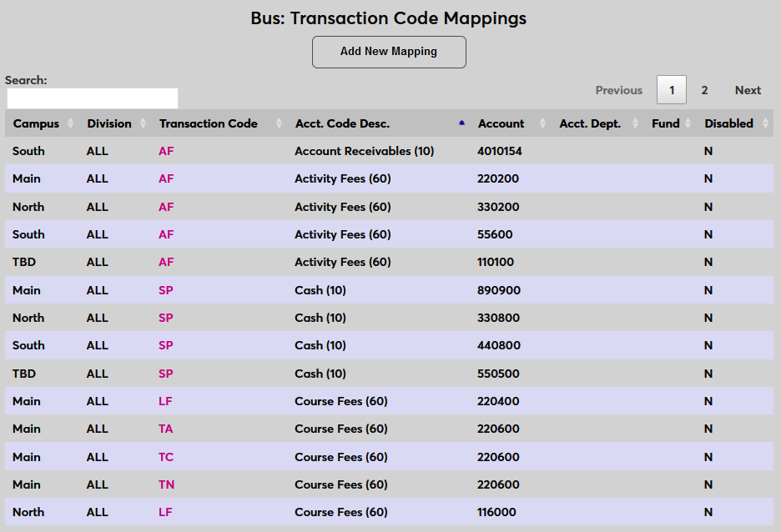Click the sort icon on Fund column

[688, 123]
